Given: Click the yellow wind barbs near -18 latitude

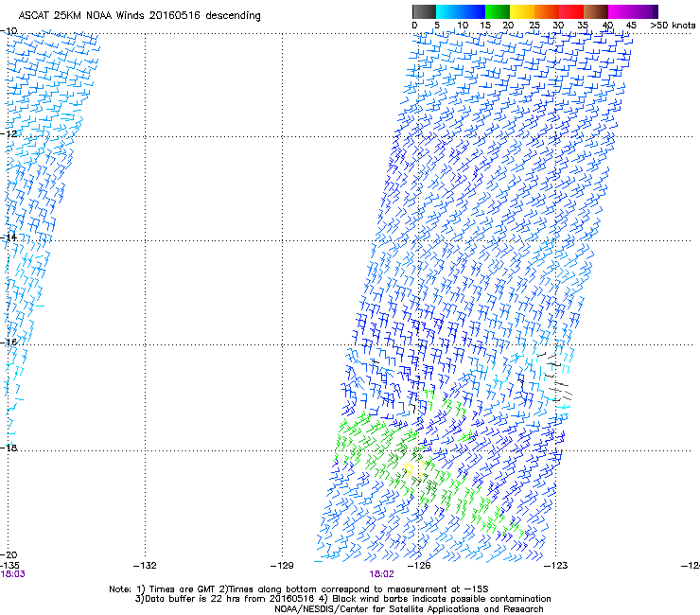Looking at the screenshot, I should (413, 469).
